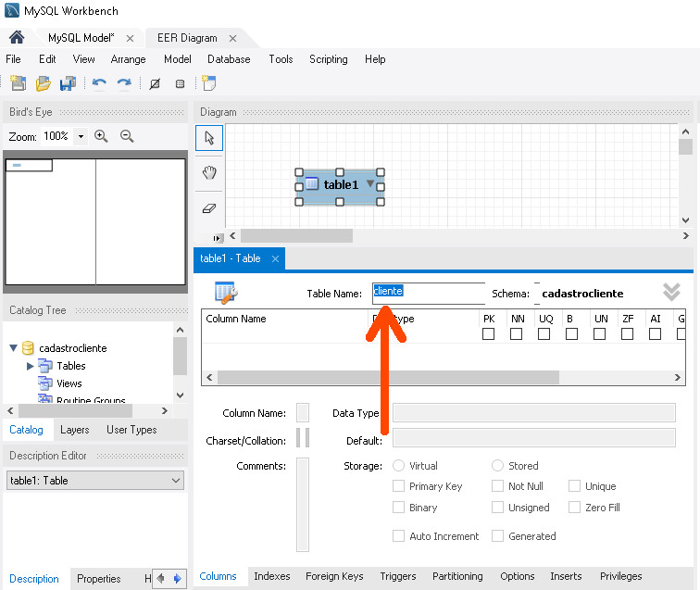
Task: Switch to the MySQL Model tab
Action: point(81,38)
